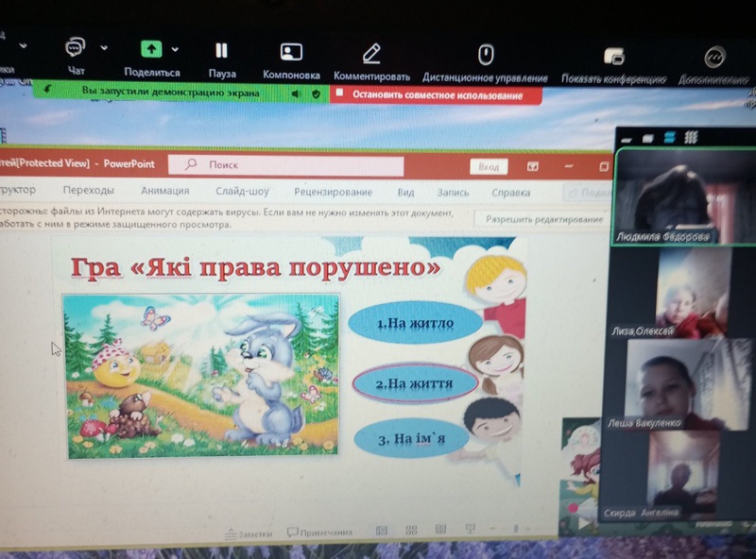The width and height of the screenshot is (756, 559).
Task: Open the Zoom chat (Чат) icon
Action: pos(76,48)
